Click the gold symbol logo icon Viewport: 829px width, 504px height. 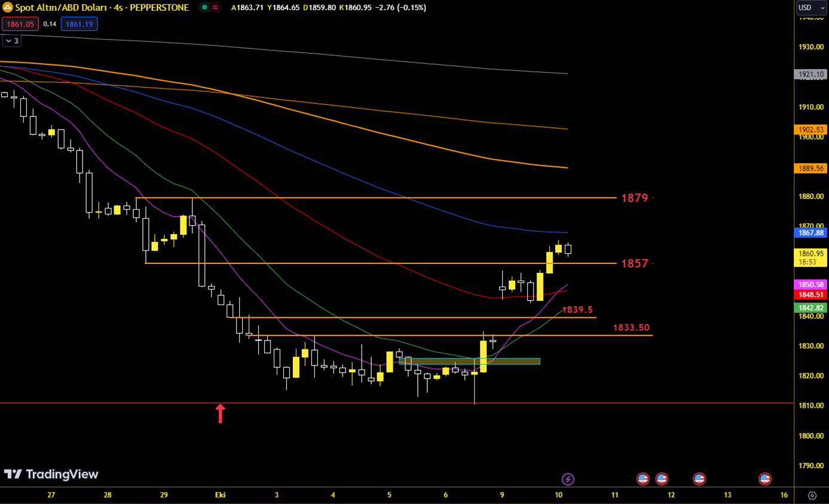8,8
